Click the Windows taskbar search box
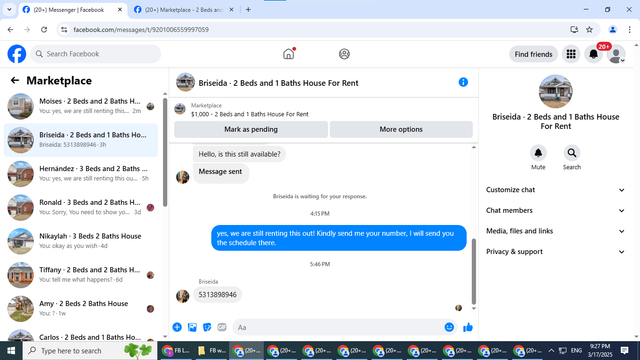 pos(90,351)
